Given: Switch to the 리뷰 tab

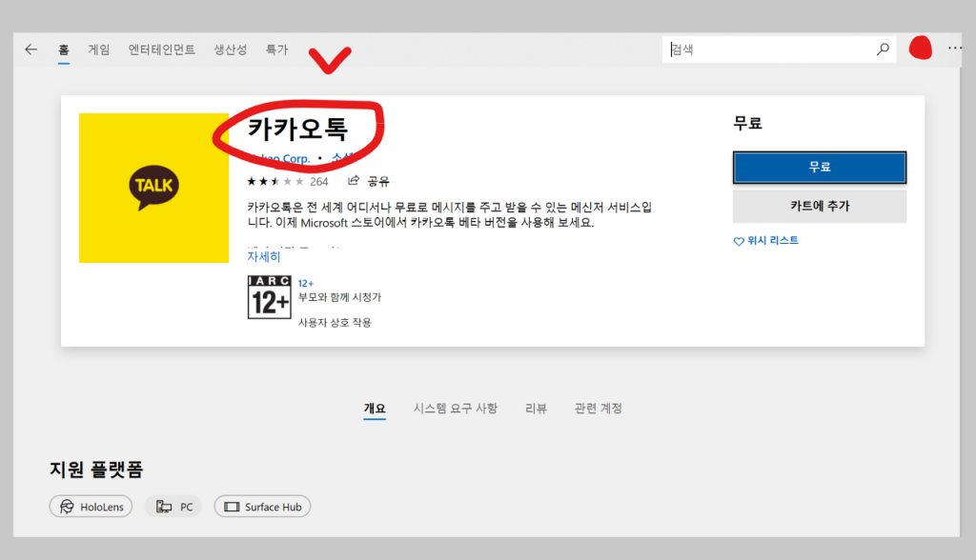Looking at the screenshot, I should 536,409.
